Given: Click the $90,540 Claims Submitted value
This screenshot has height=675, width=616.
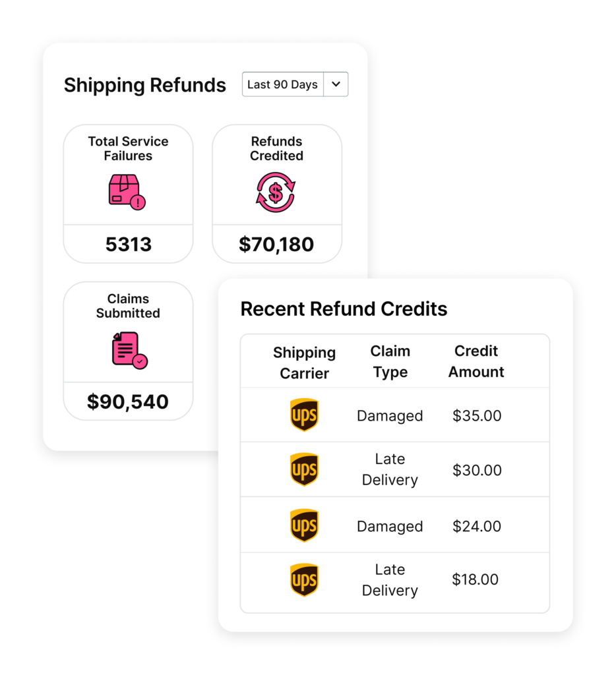Looking at the screenshot, I should tap(127, 401).
